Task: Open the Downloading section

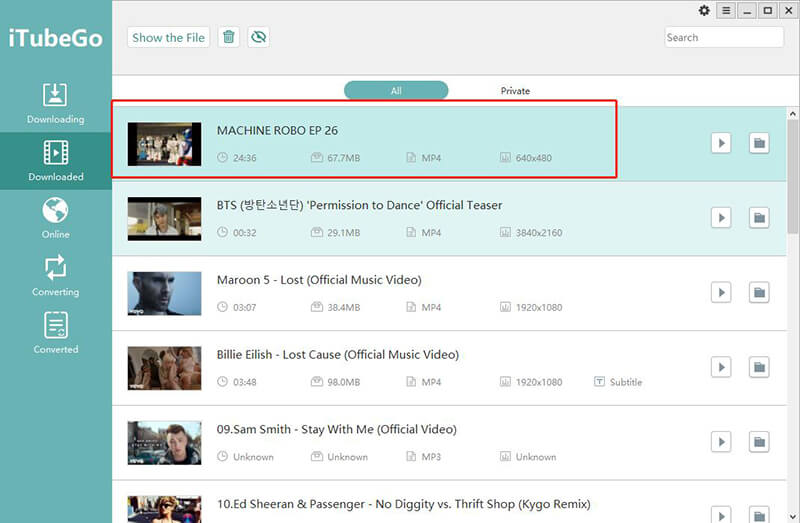Action: (x=56, y=104)
